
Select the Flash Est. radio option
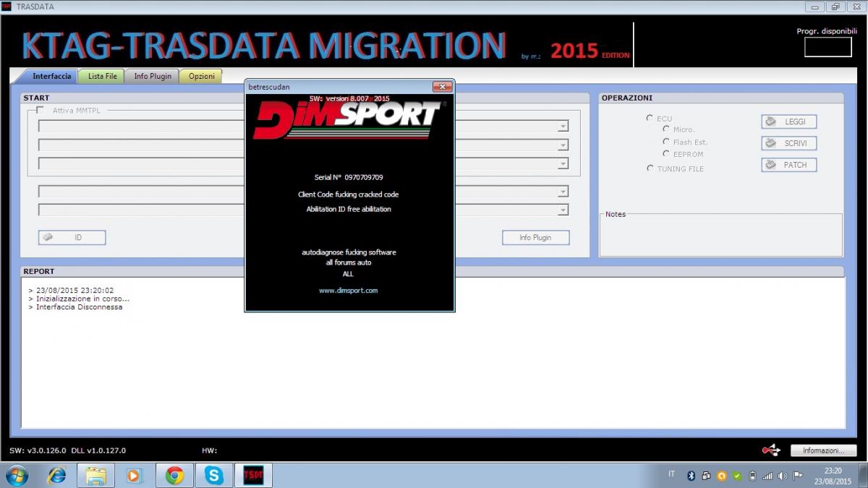click(x=666, y=142)
